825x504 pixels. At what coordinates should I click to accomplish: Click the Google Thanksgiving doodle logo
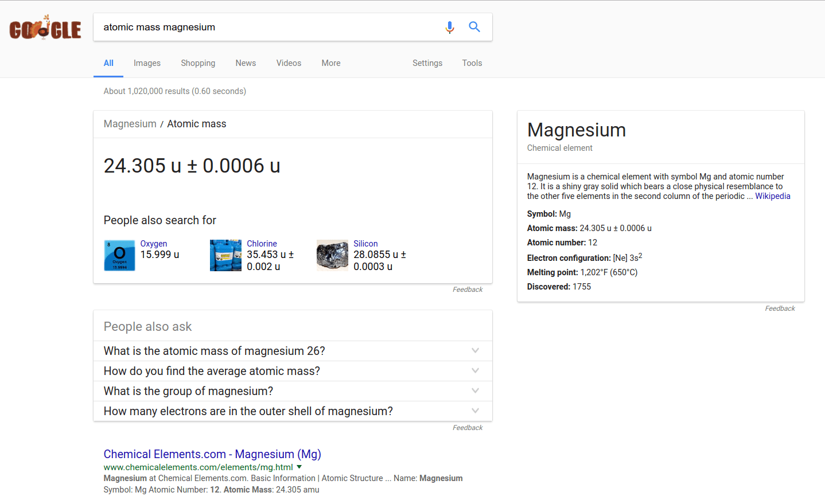[45, 27]
